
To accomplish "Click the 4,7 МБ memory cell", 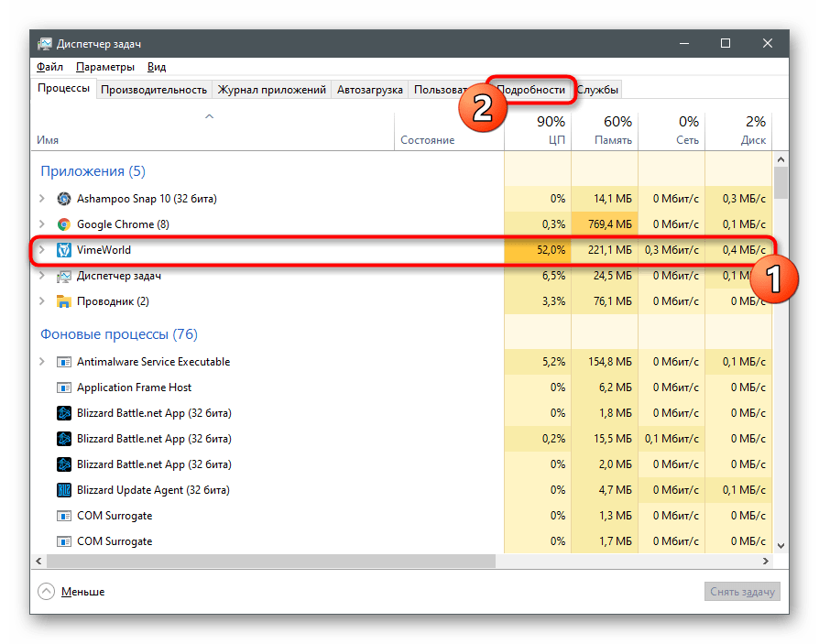I will 605,490.
